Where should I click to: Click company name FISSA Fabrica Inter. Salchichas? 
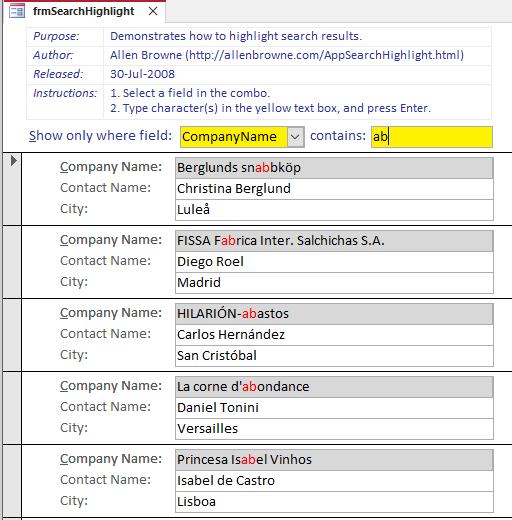pyautogui.click(x=334, y=241)
